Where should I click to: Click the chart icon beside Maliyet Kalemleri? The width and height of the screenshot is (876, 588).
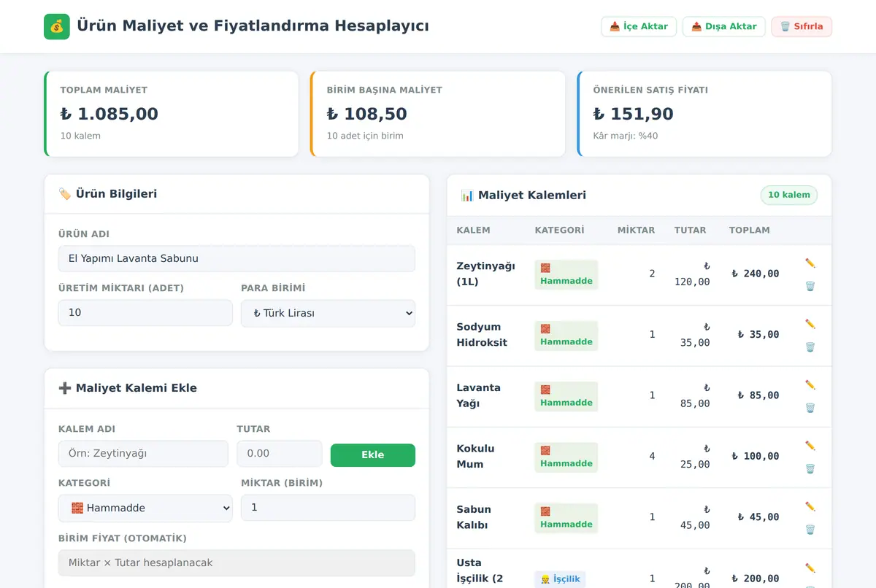point(467,196)
